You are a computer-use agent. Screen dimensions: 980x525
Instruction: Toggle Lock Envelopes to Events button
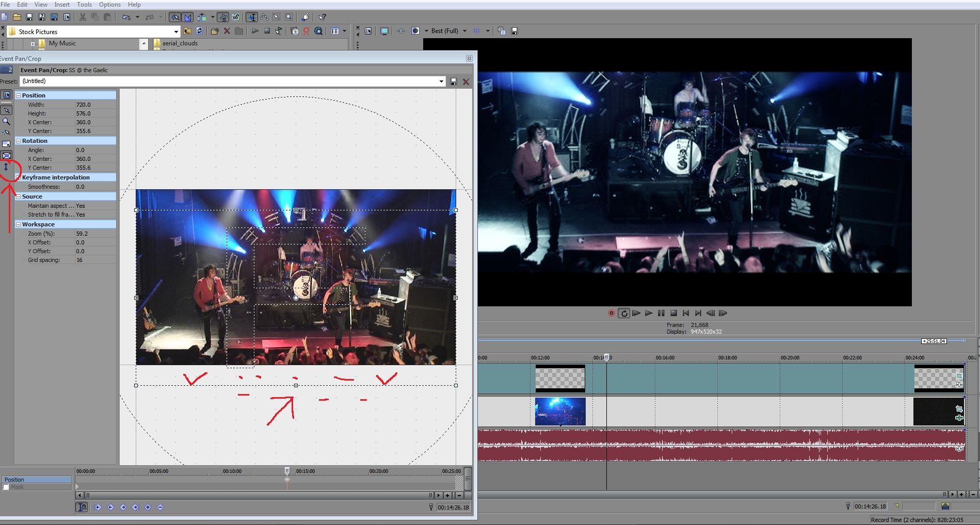coord(223,17)
